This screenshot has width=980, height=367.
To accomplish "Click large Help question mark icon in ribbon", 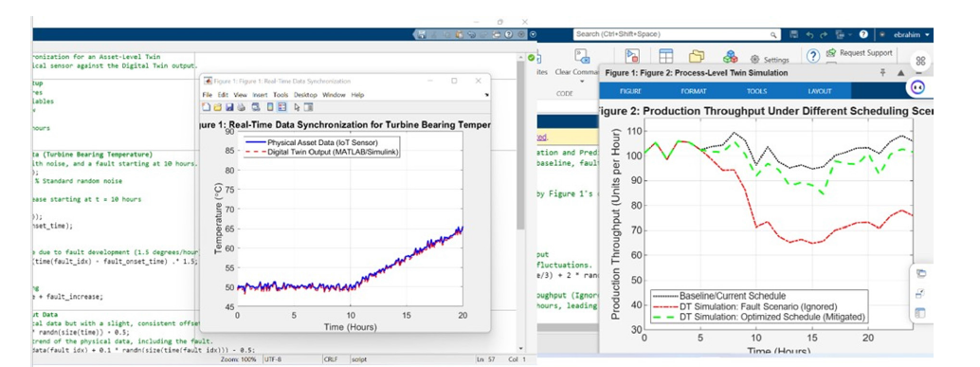I will (x=812, y=56).
